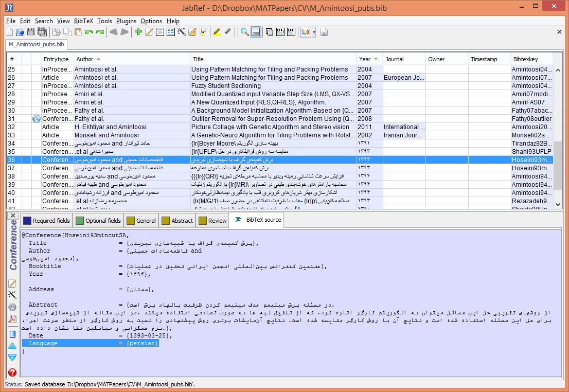Open the Search menu
The width and height of the screenshot is (569, 392).
click(44, 21)
